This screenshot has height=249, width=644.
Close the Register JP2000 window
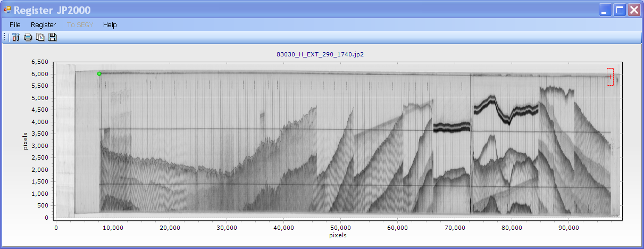point(633,10)
